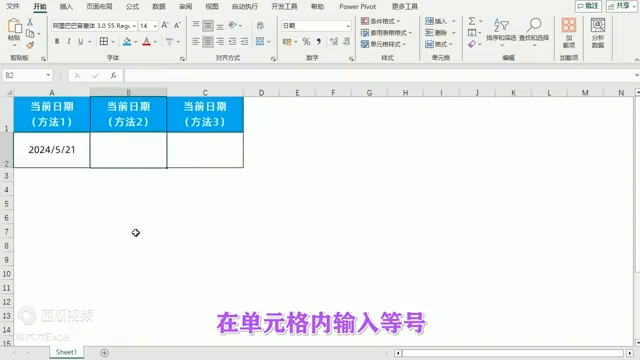Viewport: 640px width, 360px height.
Task: Decrease font size with smaller A
Action: pos(177,25)
